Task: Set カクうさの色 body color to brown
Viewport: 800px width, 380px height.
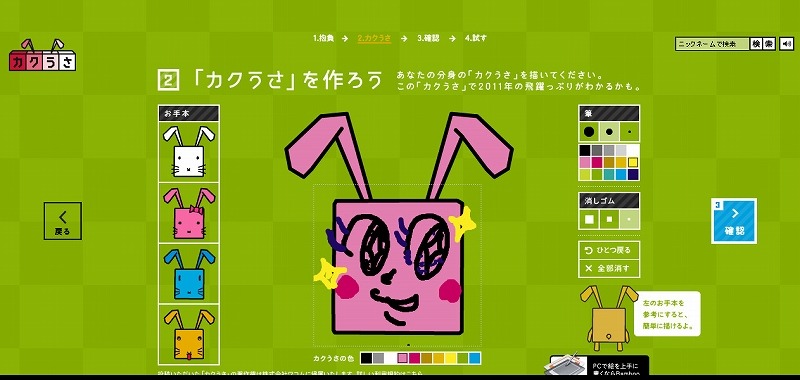Action: click(427, 358)
